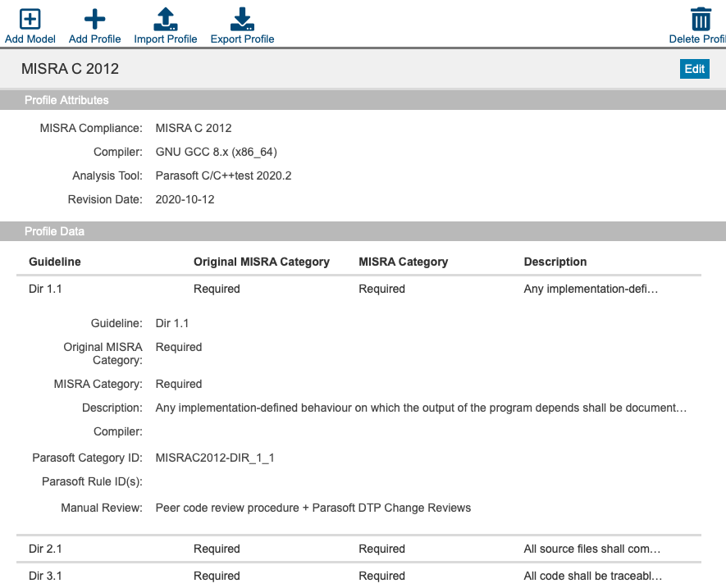Select the Parasoft C/C++test 2020.2 value
This screenshot has height=588, width=726.
point(223,176)
